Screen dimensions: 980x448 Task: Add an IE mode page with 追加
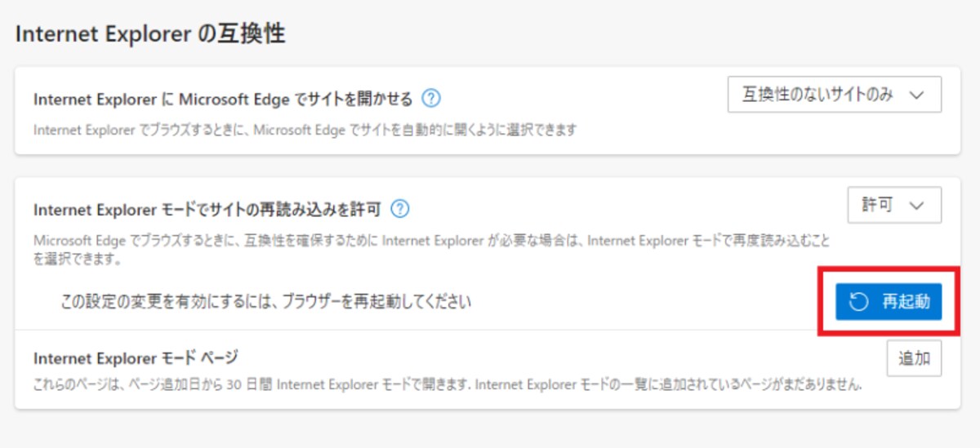(914, 358)
